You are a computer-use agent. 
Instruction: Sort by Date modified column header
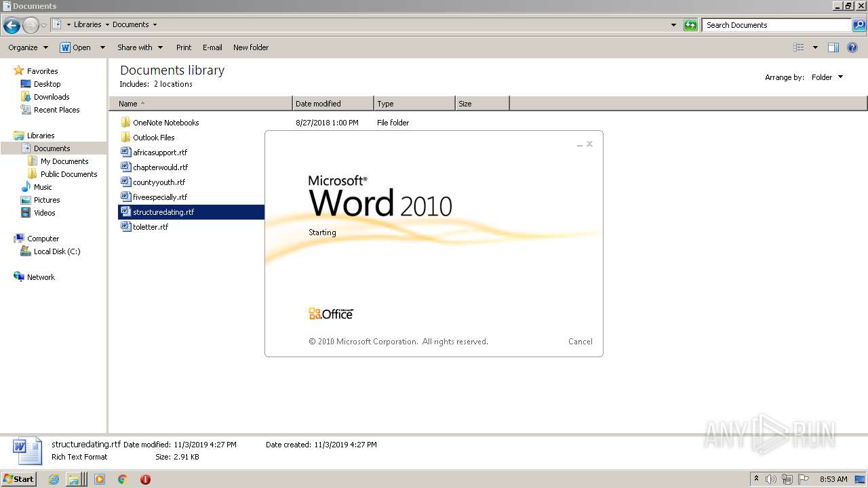coord(333,104)
